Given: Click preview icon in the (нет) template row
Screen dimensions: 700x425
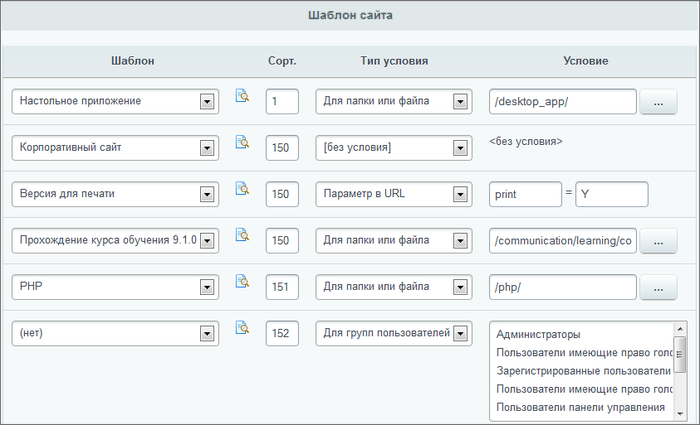Looking at the screenshot, I should (241, 327).
